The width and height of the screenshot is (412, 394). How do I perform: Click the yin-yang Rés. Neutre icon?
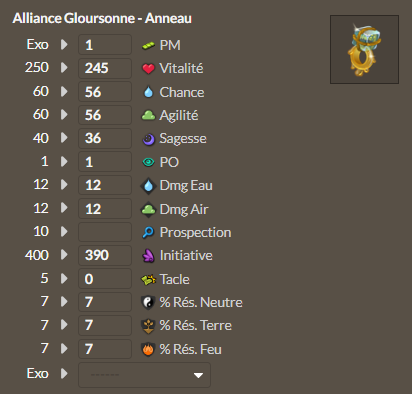coord(148,303)
